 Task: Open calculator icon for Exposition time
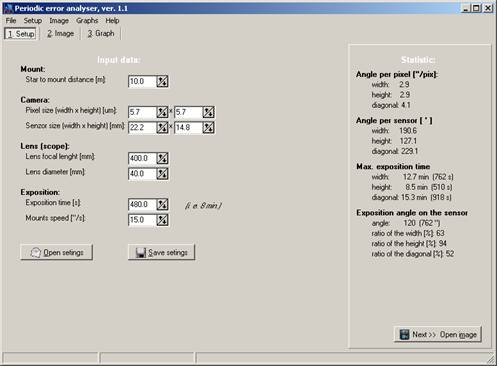coord(162,205)
